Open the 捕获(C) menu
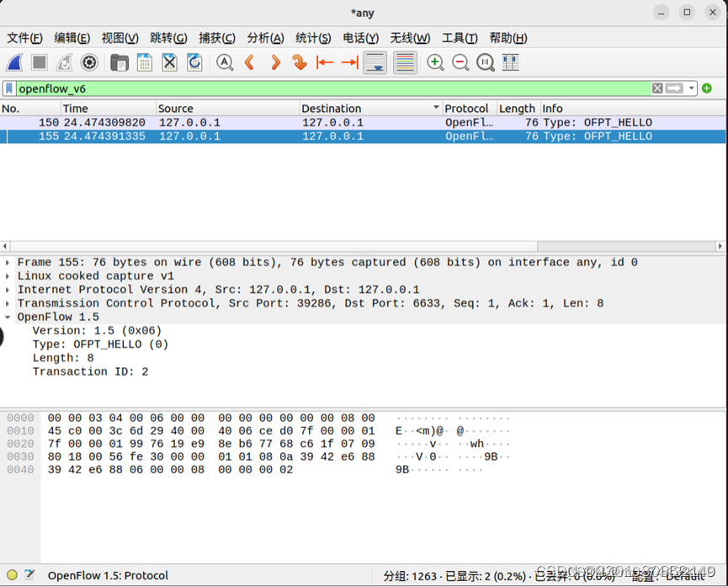Viewport: 728px width, 587px height. pos(216,38)
